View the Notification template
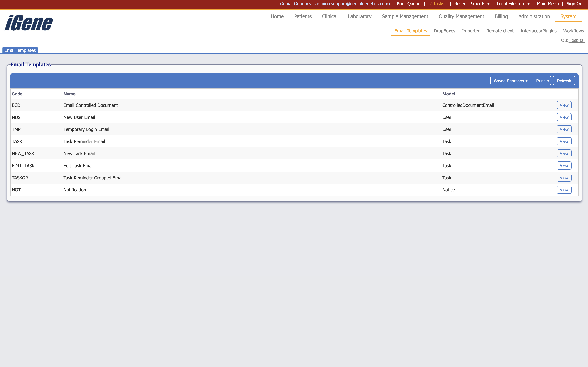Viewport: 588px width, 367px height. point(564,190)
